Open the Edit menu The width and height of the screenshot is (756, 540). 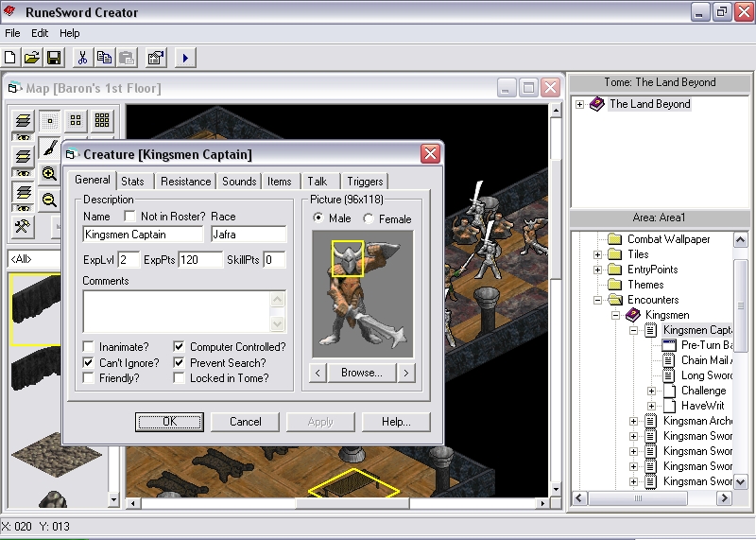click(40, 33)
